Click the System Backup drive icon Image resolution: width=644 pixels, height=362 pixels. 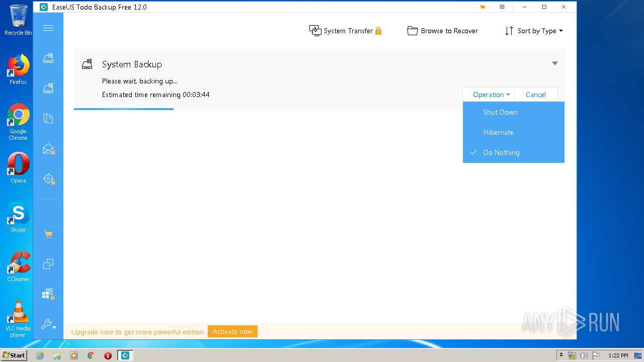[x=88, y=64]
